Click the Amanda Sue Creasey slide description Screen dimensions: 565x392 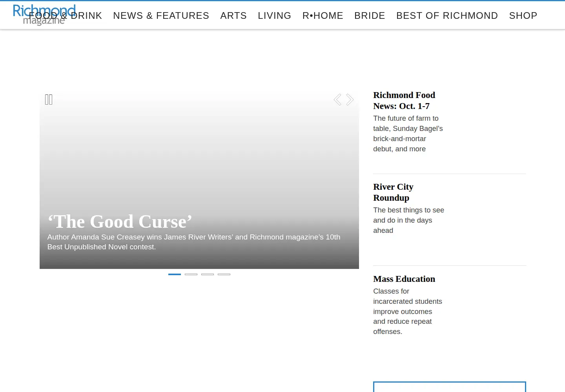pyautogui.click(x=194, y=242)
